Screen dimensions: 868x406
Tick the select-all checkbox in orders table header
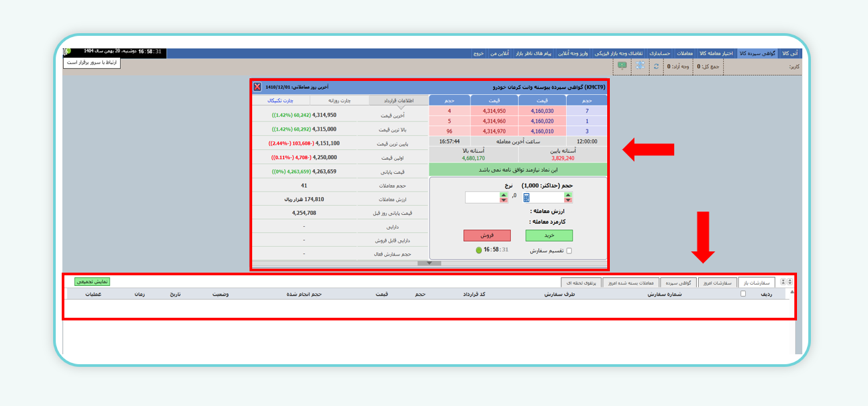click(743, 294)
